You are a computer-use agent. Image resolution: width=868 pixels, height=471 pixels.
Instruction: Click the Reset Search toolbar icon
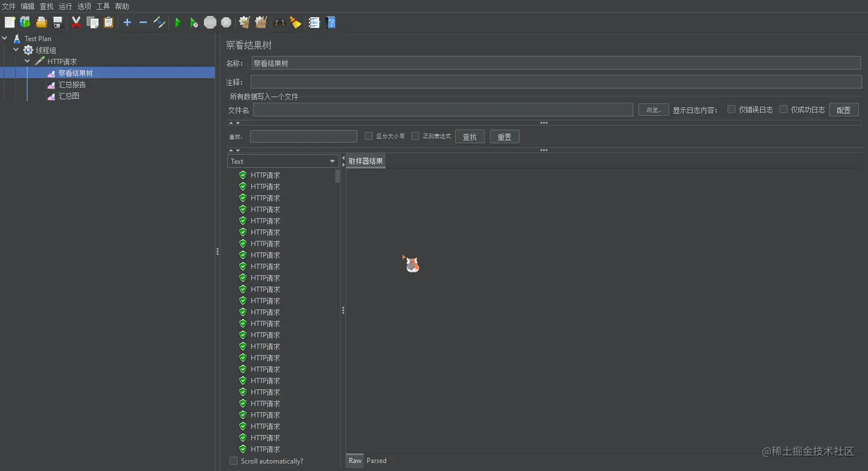point(296,22)
